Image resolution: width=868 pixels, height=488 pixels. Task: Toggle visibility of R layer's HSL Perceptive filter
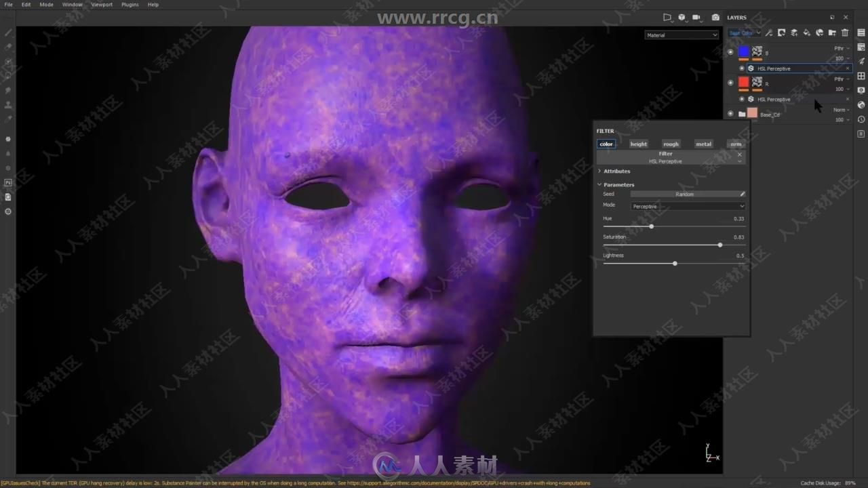click(741, 99)
